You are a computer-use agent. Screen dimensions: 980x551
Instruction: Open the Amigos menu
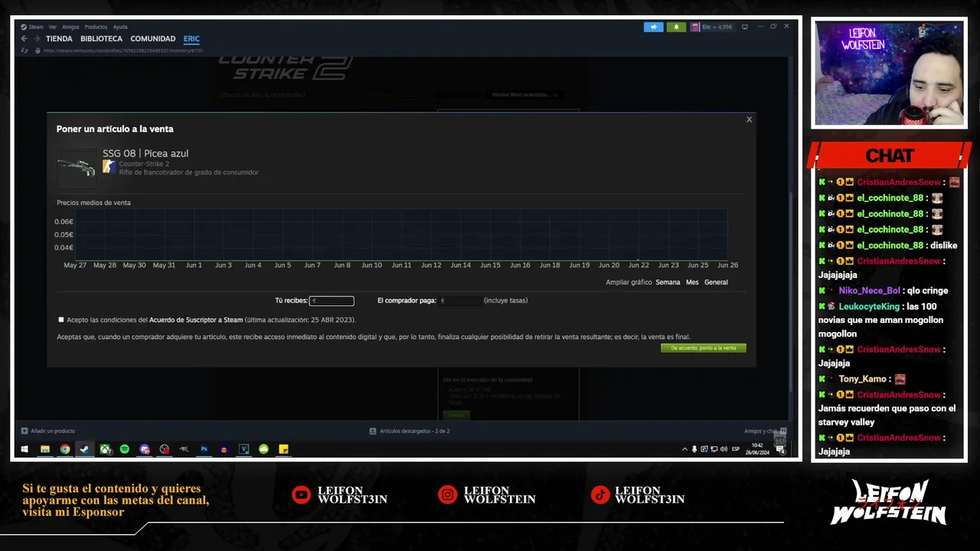point(70,27)
